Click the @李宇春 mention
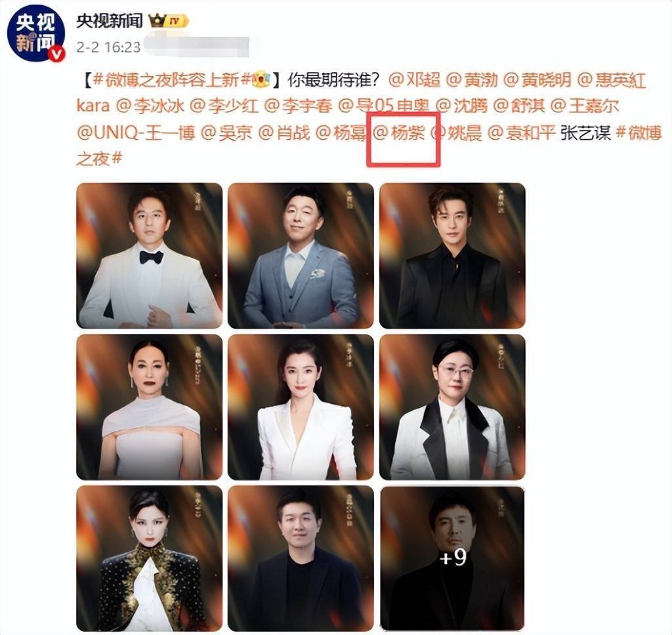The height and width of the screenshot is (635, 672). coord(298,106)
